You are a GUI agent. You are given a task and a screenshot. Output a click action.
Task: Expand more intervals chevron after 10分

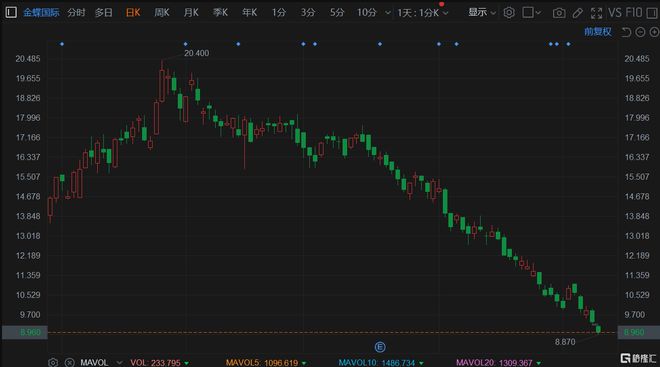[x=388, y=13]
